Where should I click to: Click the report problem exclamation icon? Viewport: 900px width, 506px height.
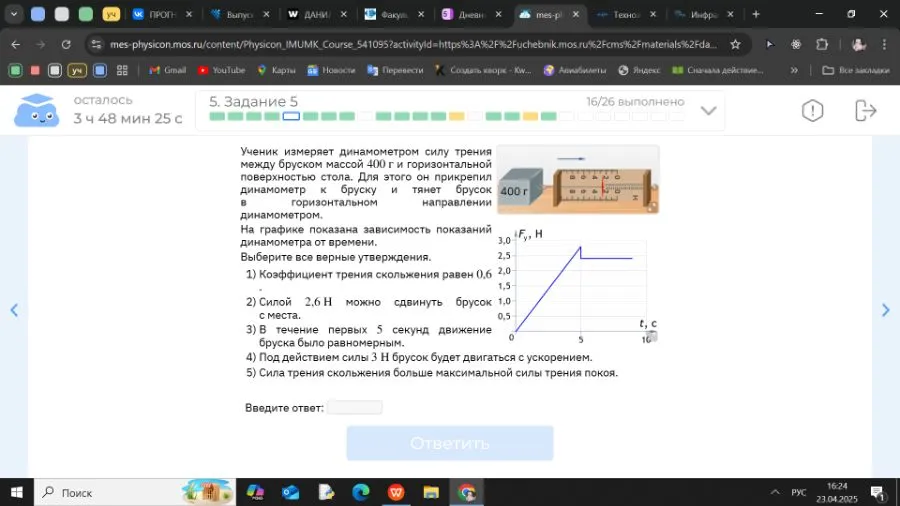tap(812, 111)
